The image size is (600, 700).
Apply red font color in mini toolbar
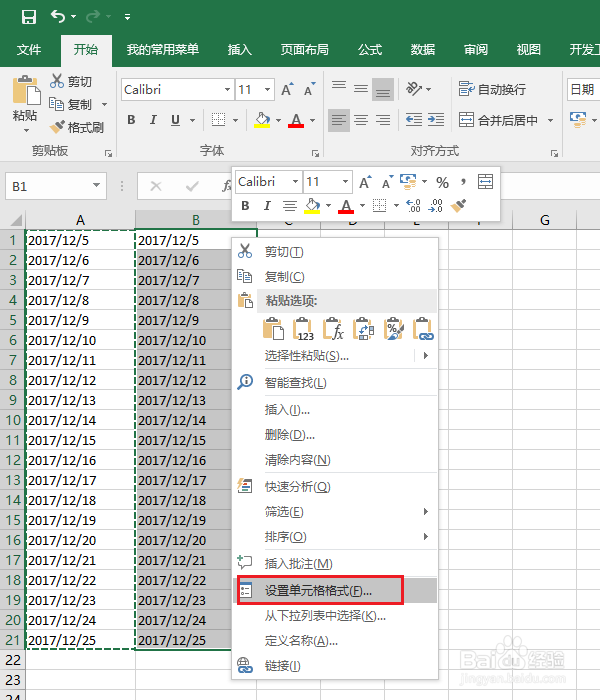[346, 206]
